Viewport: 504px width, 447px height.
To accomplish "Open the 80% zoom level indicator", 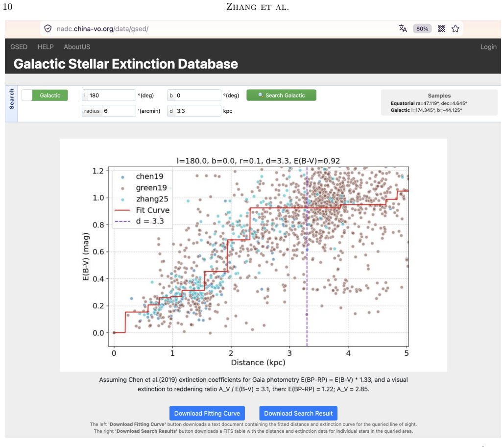I will tap(422, 28).
